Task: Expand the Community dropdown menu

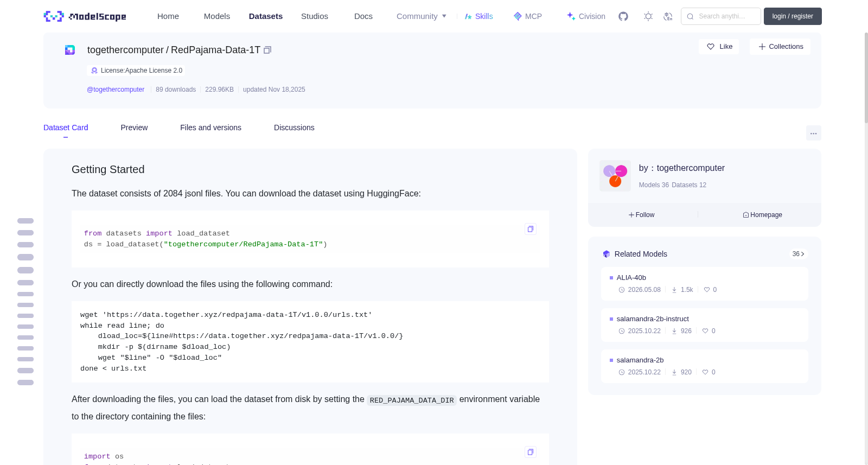Action: (422, 16)
